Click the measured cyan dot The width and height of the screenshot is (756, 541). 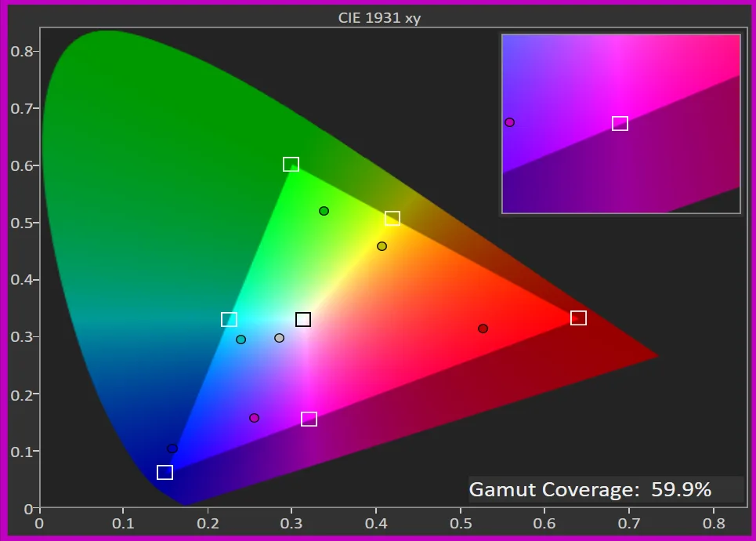point(241,339)
